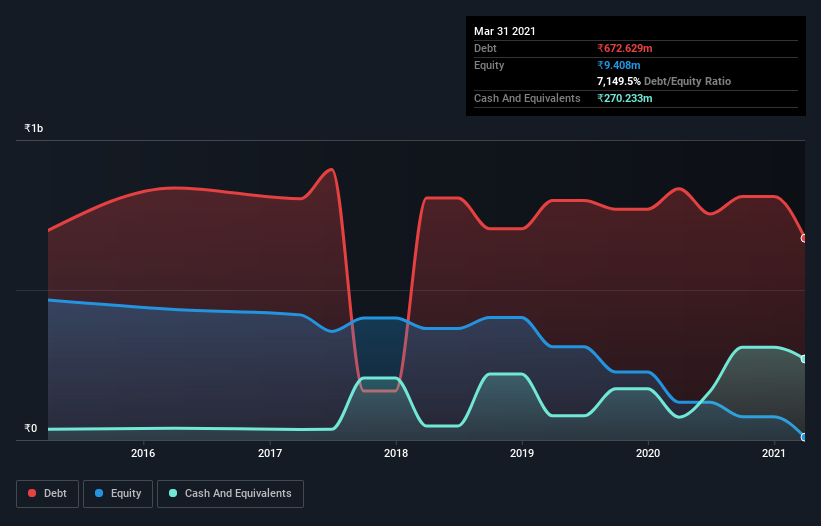Image resolution: width=821 pixels, height=526 pixels.
Task: Click the ₹672.629m debt value
Action: tap(625, 49)
